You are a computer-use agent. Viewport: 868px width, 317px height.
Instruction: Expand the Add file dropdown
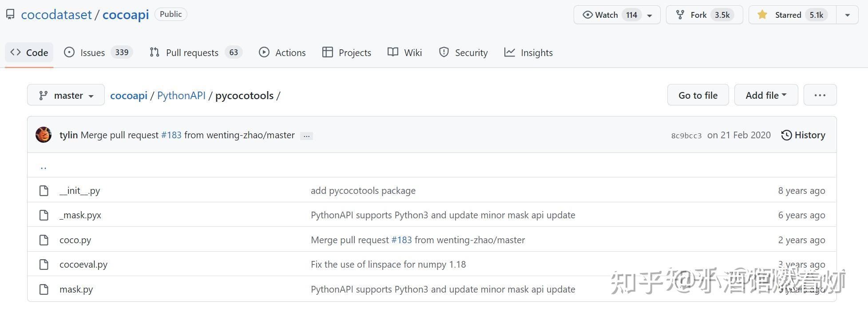click(x=765, y=95)
